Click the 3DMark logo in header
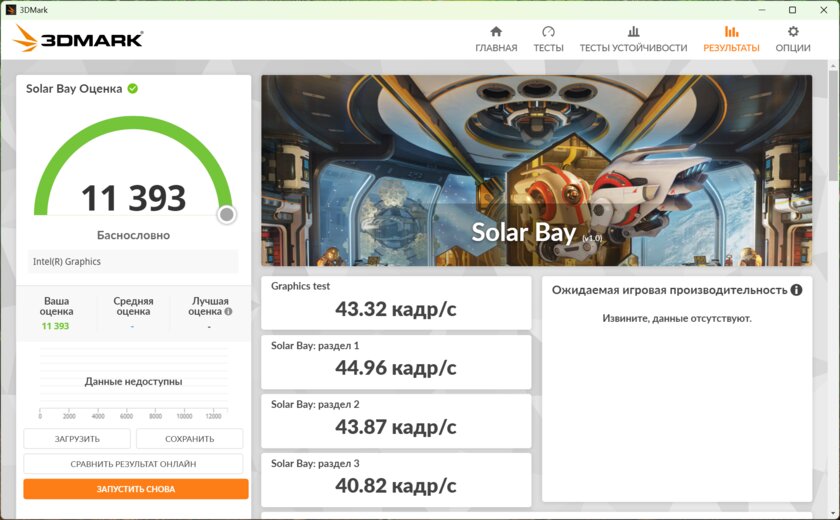The height and width of the screenshot is (520, 840). [x=78, y=39]
